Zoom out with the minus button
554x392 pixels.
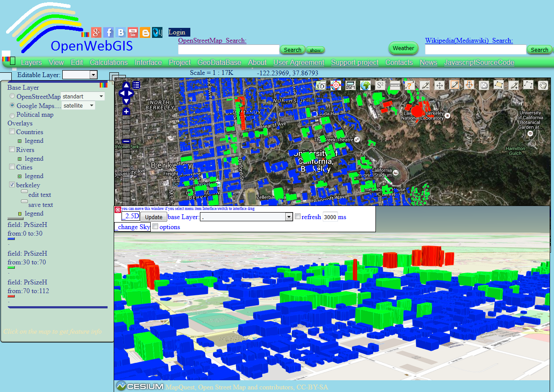126,141
